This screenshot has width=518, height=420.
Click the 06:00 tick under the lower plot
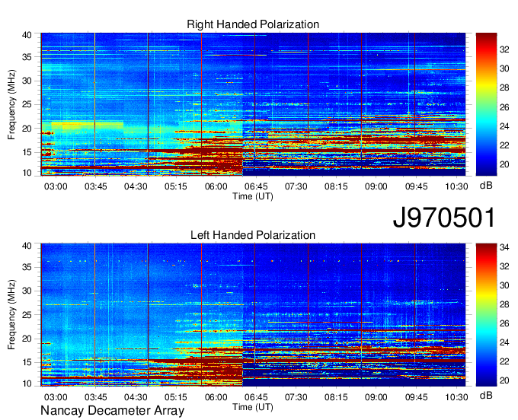pos(216,397)
